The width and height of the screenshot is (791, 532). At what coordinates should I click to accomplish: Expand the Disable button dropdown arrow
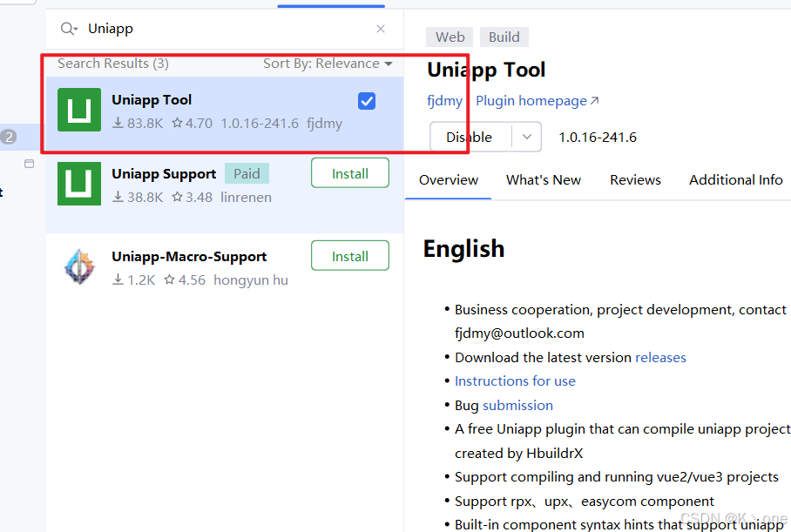(527, 138)
